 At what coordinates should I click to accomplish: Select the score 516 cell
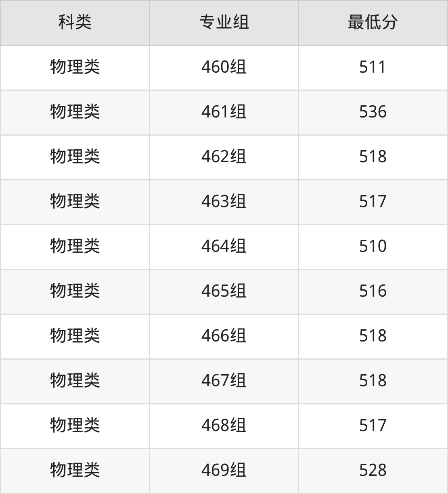(x=373, y=291)
